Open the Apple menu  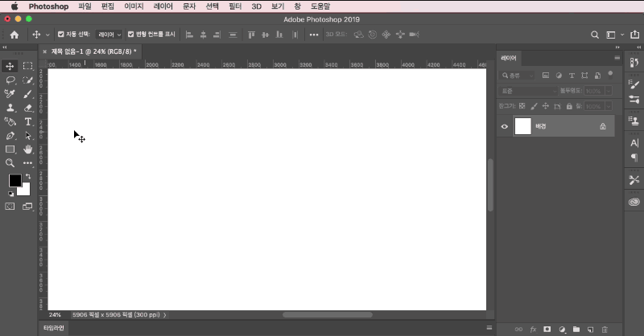tap(14, 6)
